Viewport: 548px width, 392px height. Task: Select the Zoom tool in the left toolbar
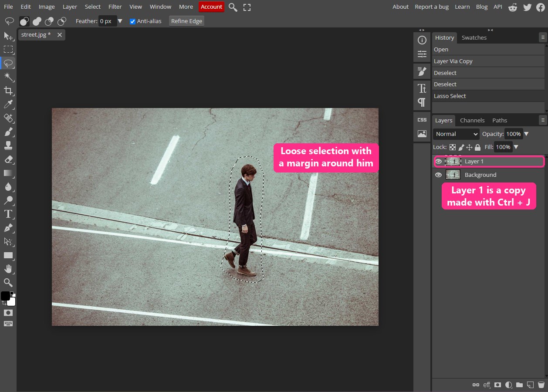(x=8, y=282)
